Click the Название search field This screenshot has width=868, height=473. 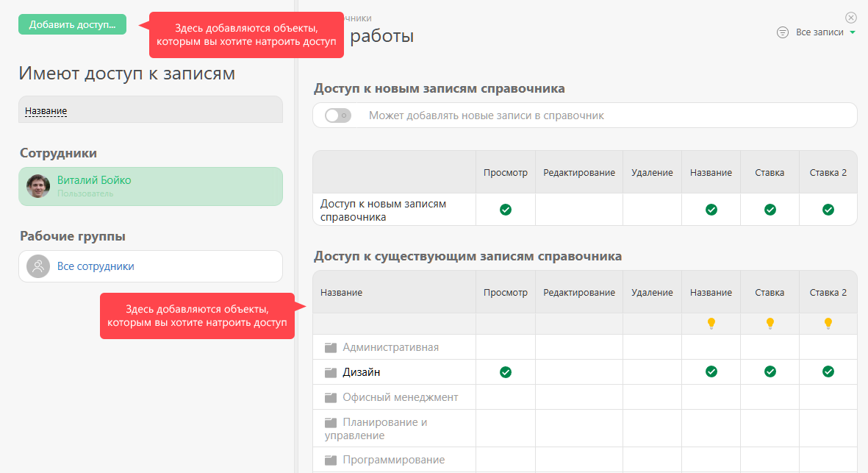[151, 110]
